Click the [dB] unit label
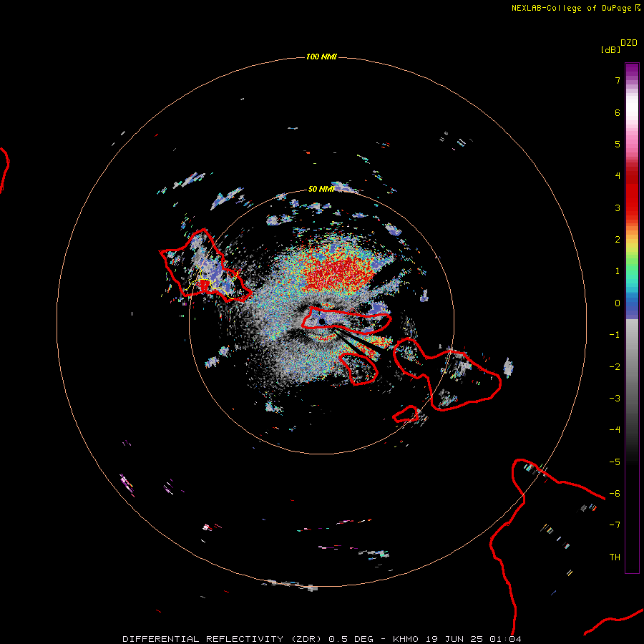Screen dimensions: 644x644 click(x=610, y=49)
